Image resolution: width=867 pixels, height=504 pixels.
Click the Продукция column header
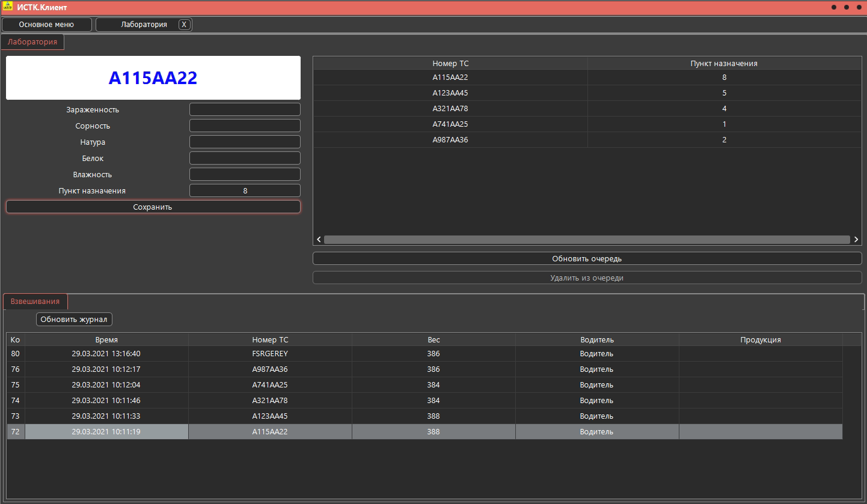click(761, 339)
